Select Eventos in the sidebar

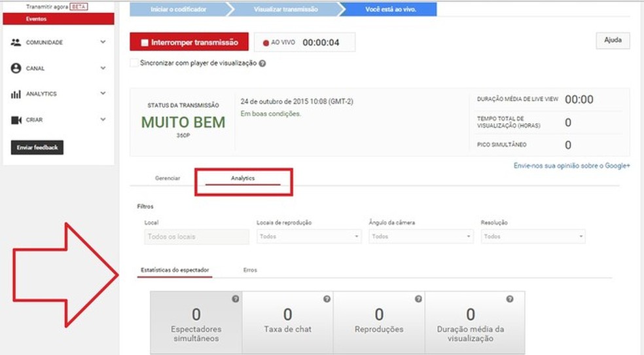tap(58, 19)
